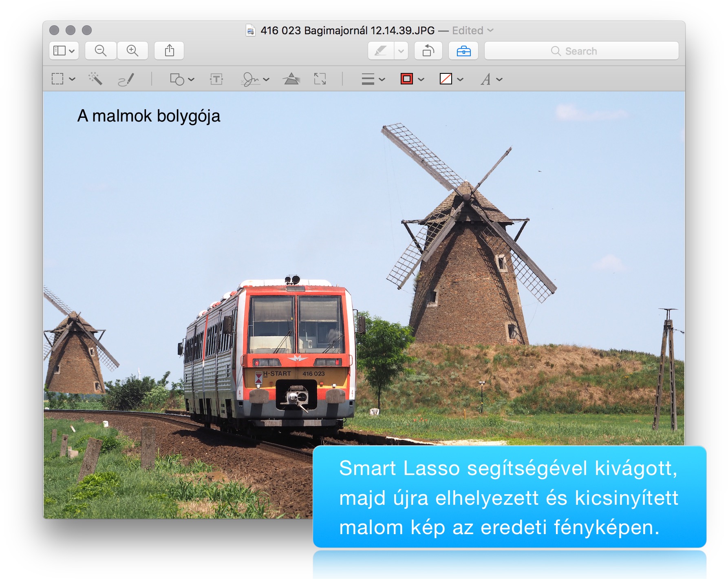Expand the highlight color dropdown arrow

[401, 51]
